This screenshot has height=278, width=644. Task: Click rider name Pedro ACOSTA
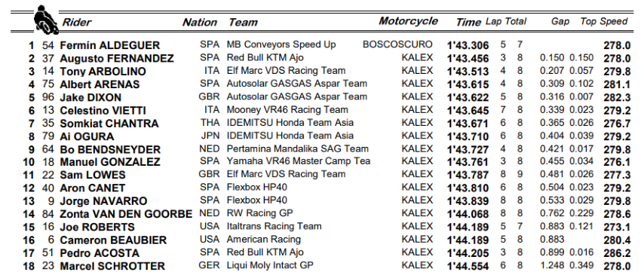click(x=100, y=253)
